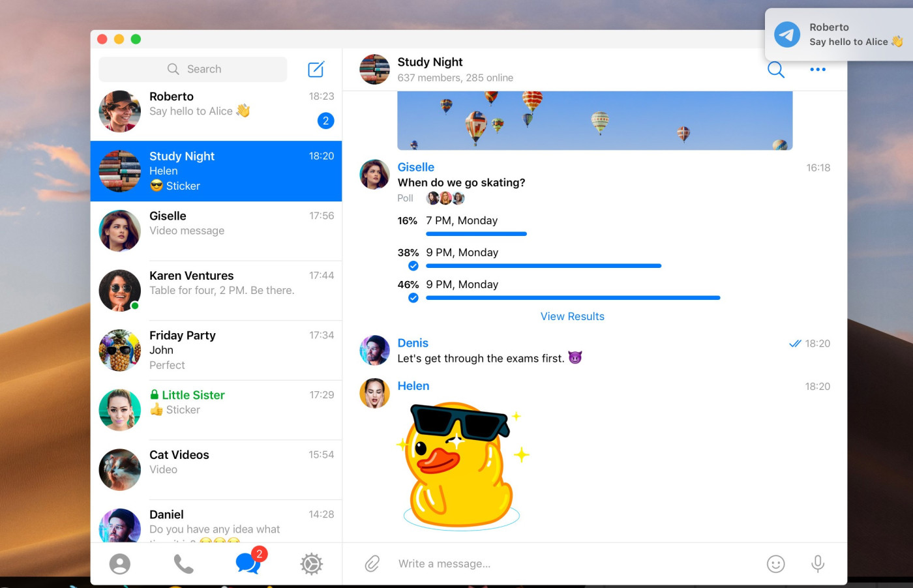Click the Denis sender name
This screenshot has height=588, width=913.
(413, 343)
